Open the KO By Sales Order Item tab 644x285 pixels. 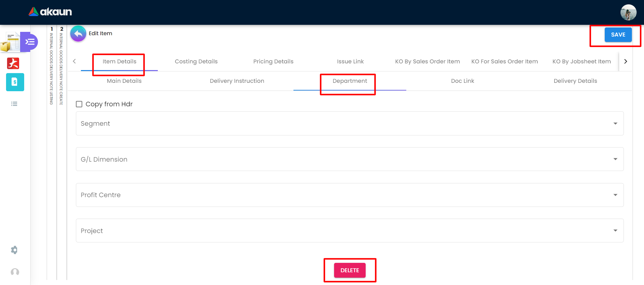(x=427, y=62)
